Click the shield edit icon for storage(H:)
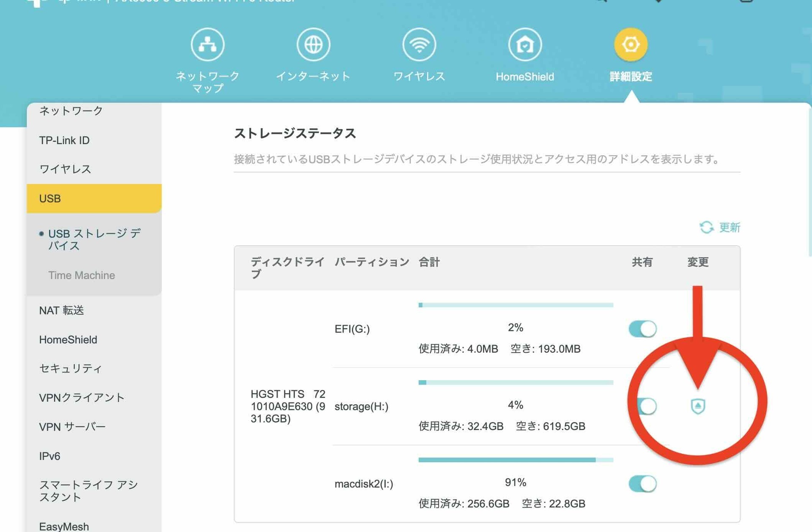 click(x=698, y=406)
